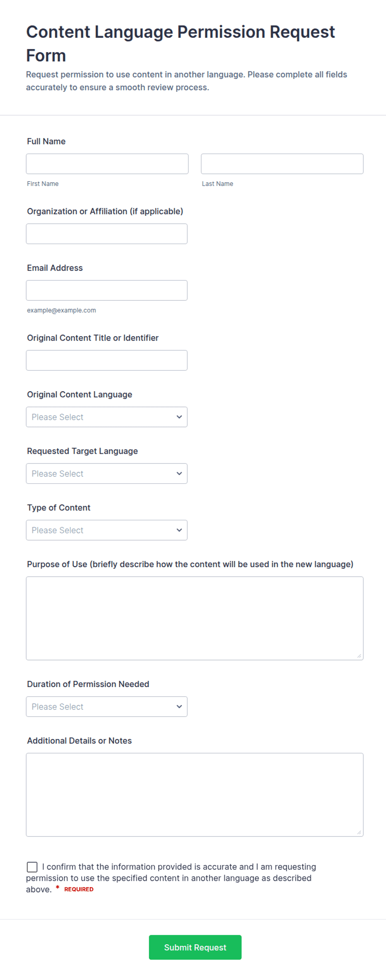This screenshot has width=386, height=980.
Task: Open the Original Content Language dropdown
Action: [x=107, y=417]
